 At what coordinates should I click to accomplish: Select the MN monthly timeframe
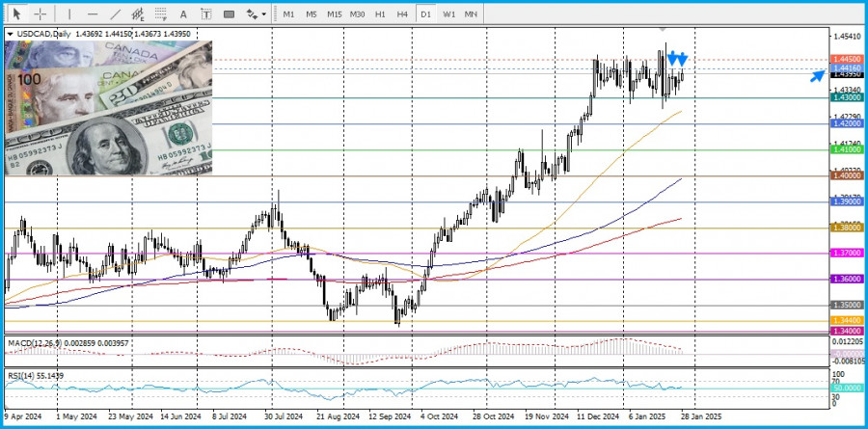[x=471, y=14]
